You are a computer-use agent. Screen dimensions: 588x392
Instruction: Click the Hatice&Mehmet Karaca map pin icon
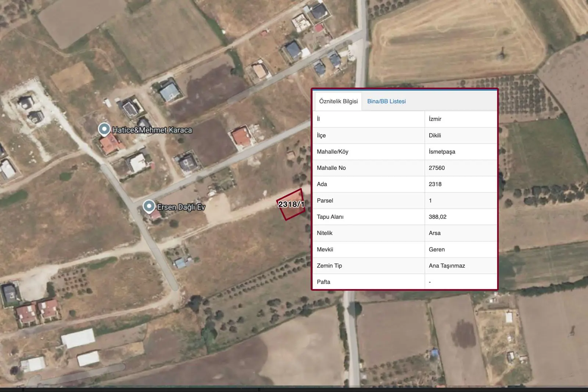tap(104, 129)
